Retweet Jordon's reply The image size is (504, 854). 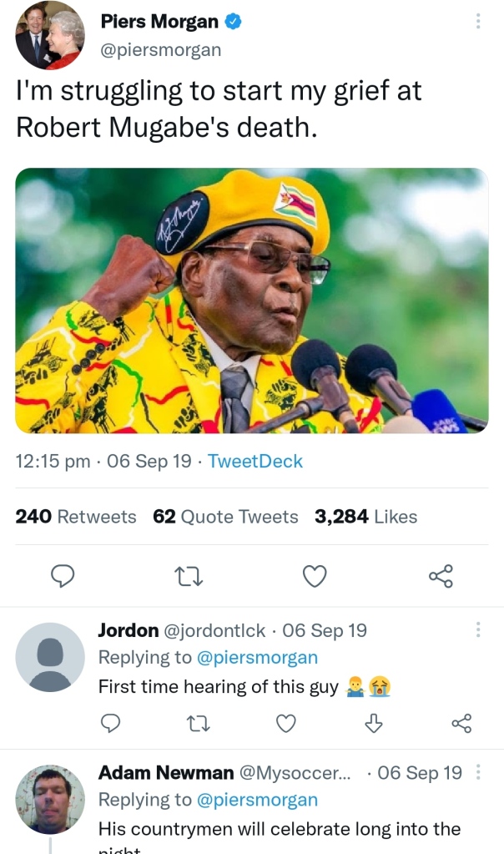(x=197, y=723)
